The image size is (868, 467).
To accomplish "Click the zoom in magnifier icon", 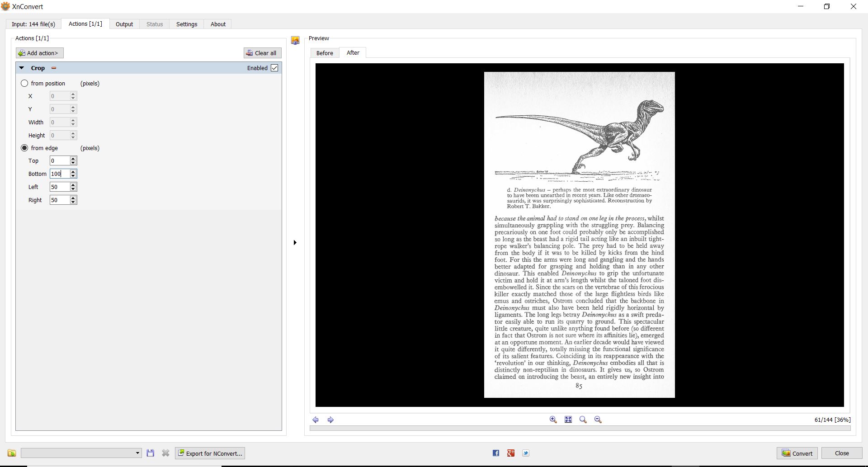I will 553,420.
